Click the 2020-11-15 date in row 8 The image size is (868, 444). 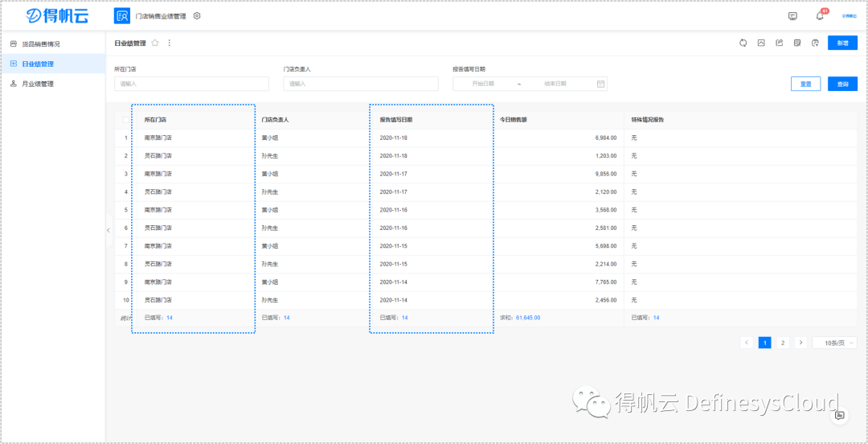pos(393,264)
